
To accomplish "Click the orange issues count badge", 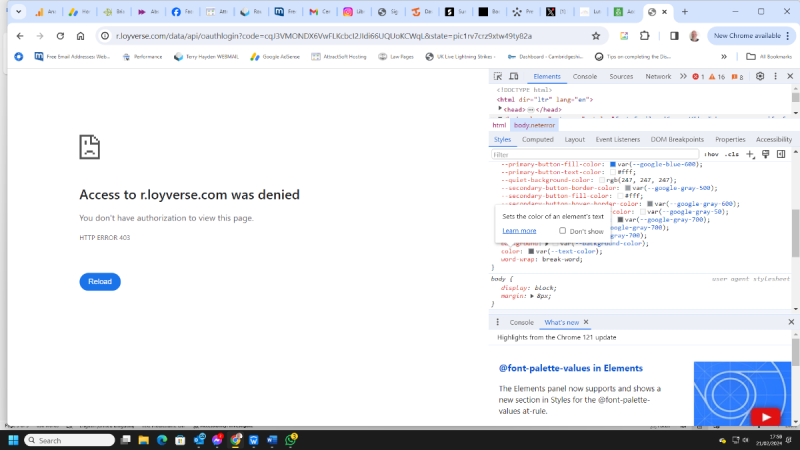I will click(x=737, y=77).
